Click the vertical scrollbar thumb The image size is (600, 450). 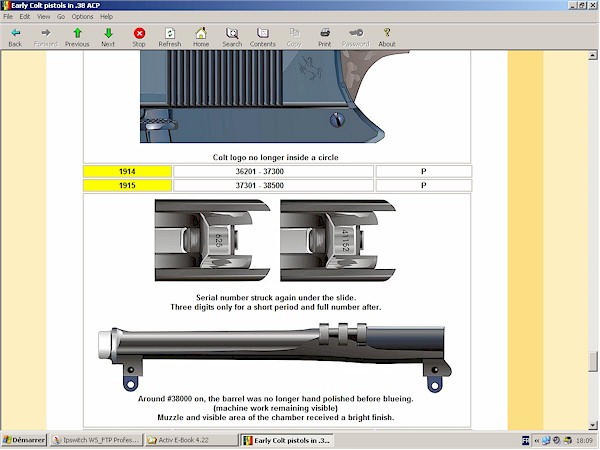click(x=593, y=361)
